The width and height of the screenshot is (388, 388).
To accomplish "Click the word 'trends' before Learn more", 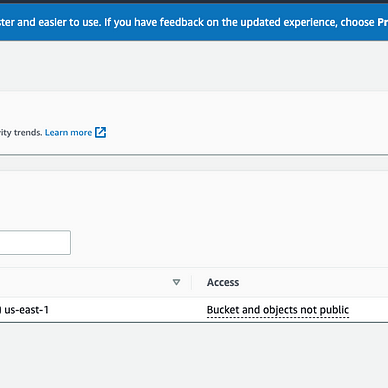I will pos(28,132).
